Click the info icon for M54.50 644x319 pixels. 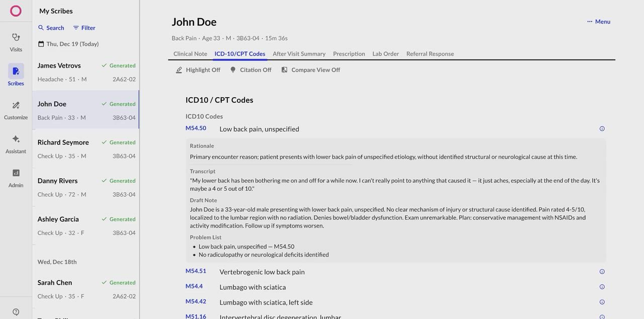pos(602,129)
